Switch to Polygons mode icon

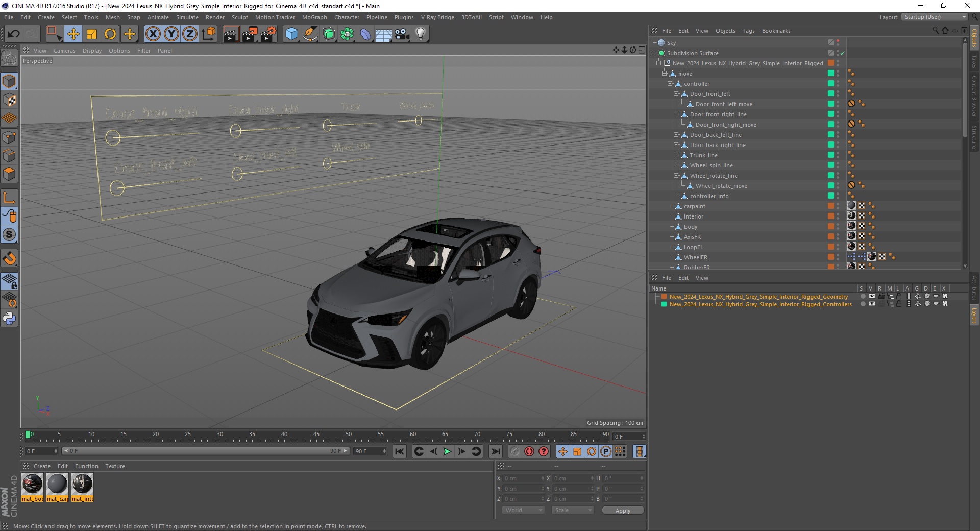pos(9,174)
